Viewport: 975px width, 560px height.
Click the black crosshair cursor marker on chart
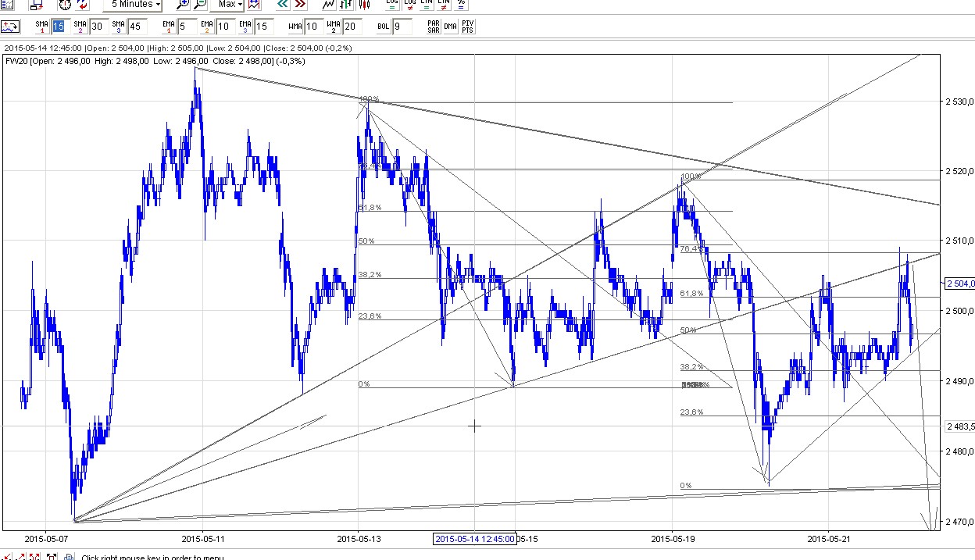[474, 426]
